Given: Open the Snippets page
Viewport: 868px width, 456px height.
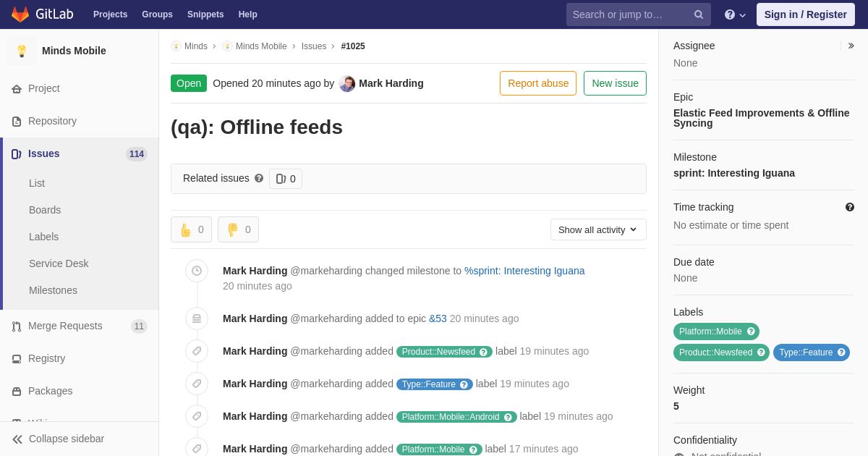Looking at the screenshot, I should coord(205,14).
